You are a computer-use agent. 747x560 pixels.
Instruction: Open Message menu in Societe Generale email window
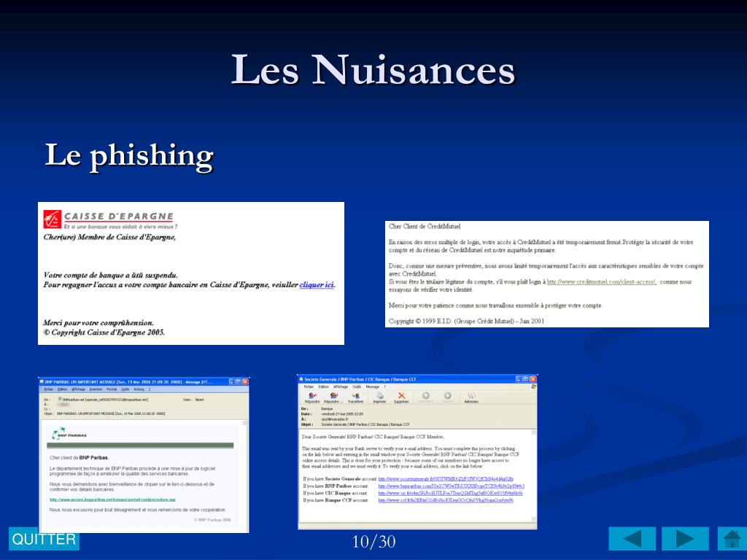[373, 386]
